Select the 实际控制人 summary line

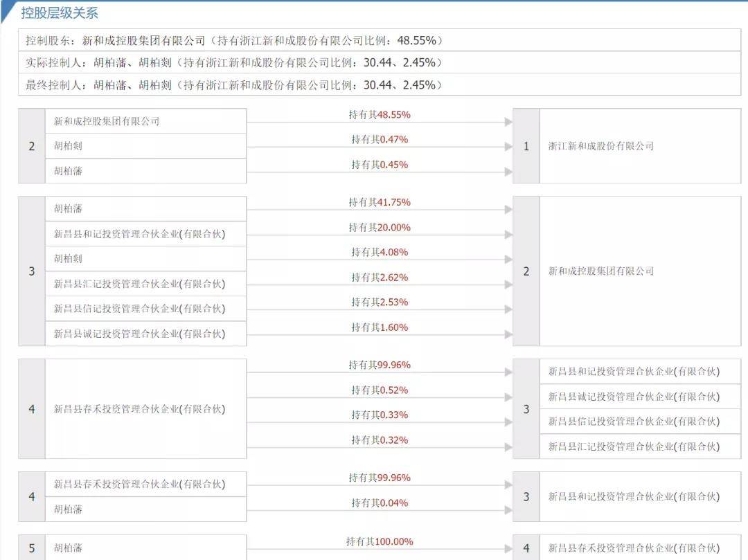[380, 62]
